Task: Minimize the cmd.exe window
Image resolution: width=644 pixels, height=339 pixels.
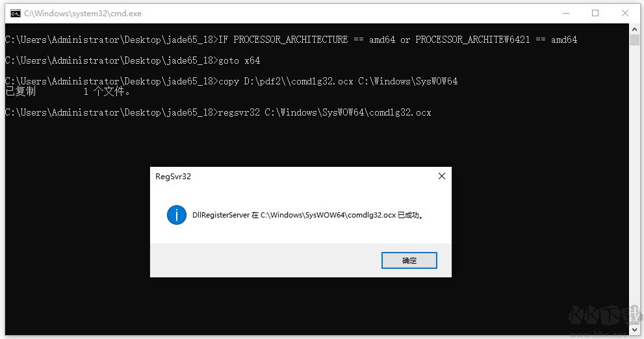Action: [x=565, y=13]
